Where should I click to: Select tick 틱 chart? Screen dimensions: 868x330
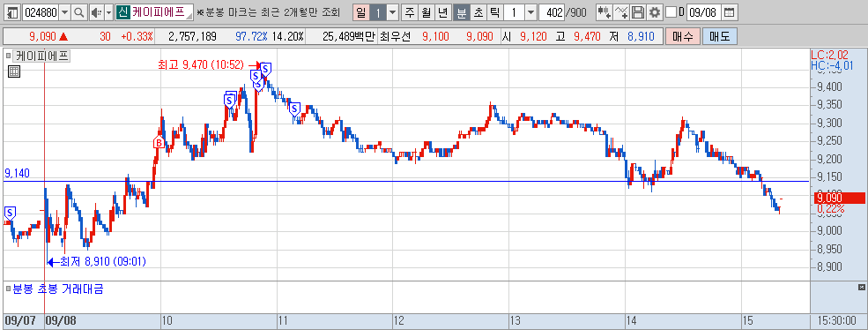click(494, 11)
